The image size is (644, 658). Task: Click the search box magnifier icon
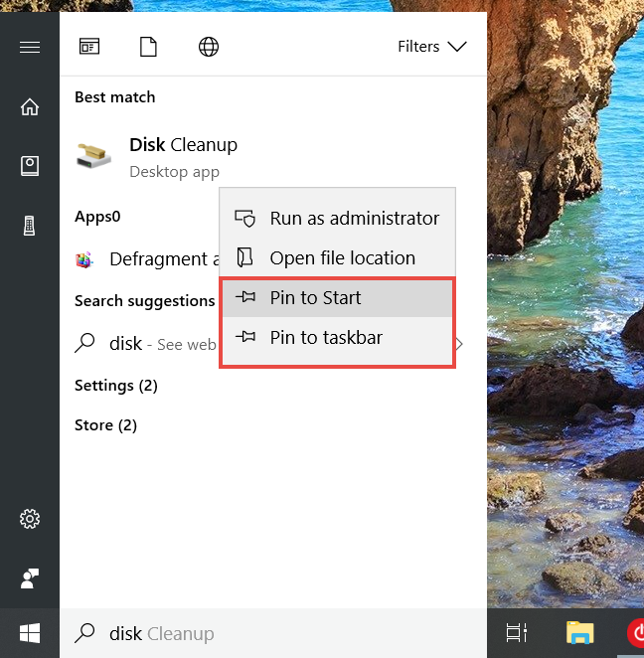point(84,633)
